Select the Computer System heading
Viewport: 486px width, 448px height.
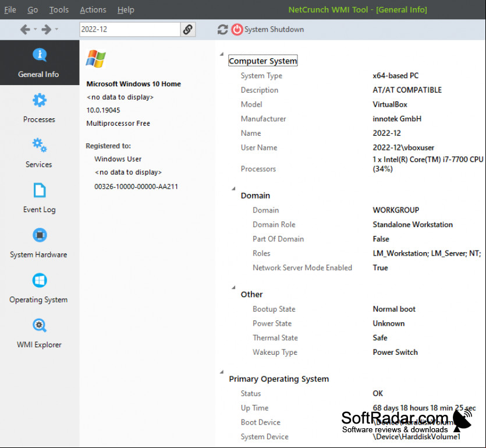pyautogui.click(x=263, y=61)
